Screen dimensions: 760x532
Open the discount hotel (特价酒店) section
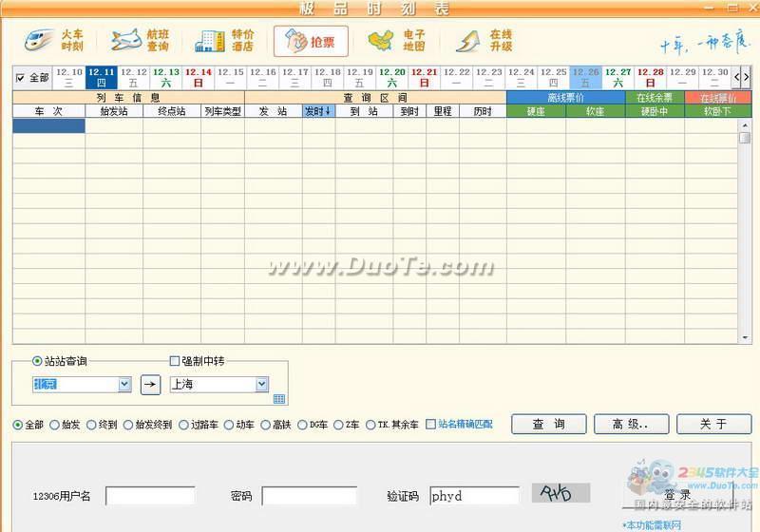pos(225,41)
